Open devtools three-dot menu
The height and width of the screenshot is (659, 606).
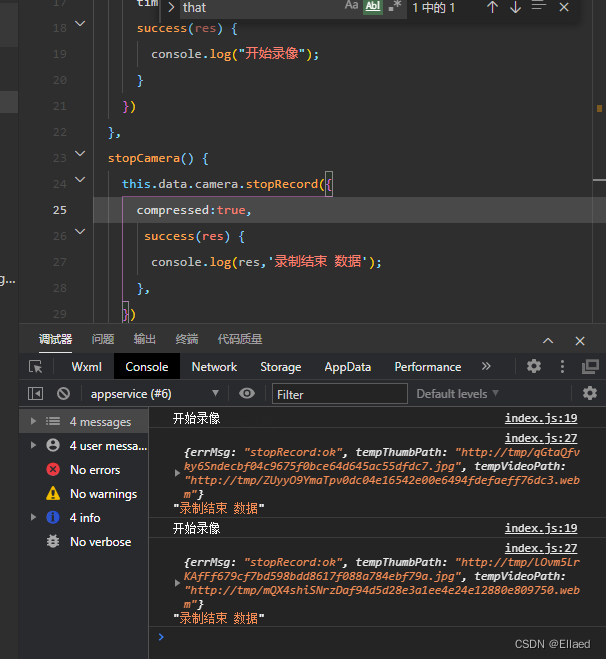[x=562, y=366]
